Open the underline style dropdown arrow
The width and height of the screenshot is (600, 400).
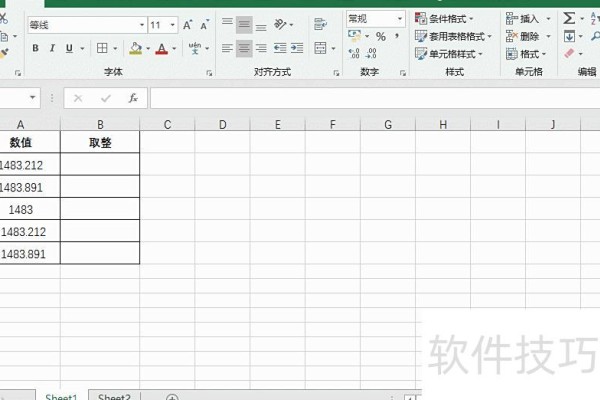[82, 49]
